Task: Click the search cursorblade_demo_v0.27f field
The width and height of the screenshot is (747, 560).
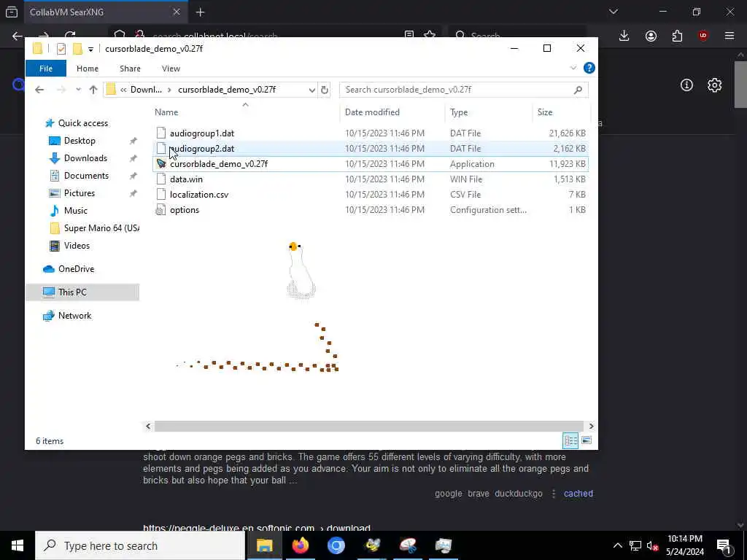Action: [x=463, y=90]
